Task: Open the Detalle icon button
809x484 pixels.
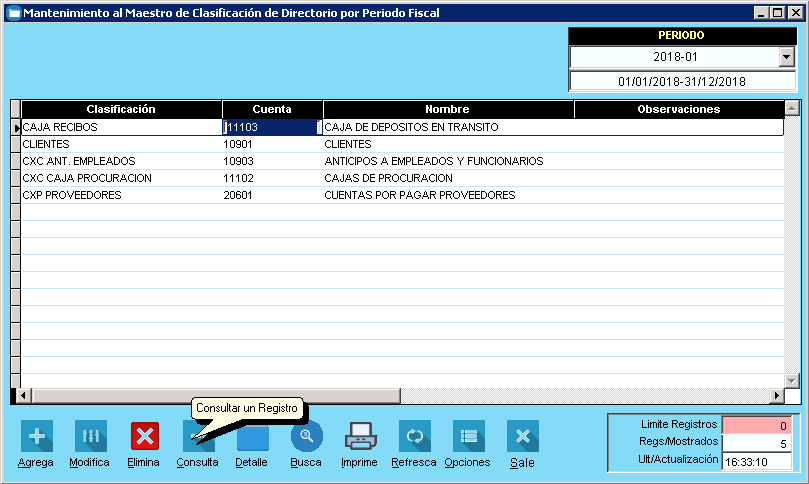Action: pos(252,438)
